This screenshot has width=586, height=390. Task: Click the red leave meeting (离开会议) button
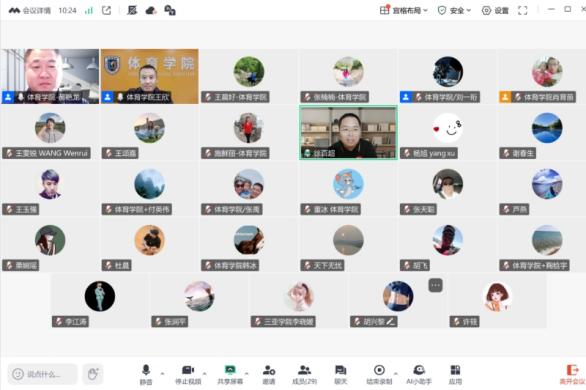coord(572,375)
